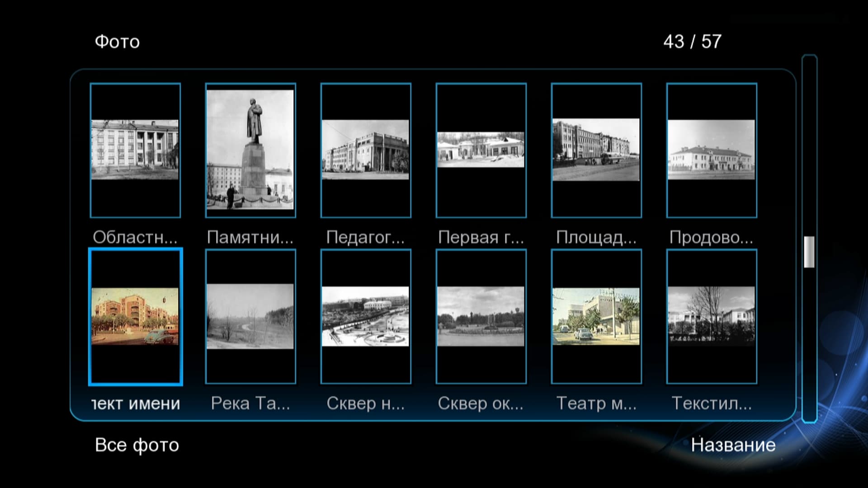The height and width of the screenshot is (488, 868).
Task: Click the Театр м... caption text
Action: 596,403
